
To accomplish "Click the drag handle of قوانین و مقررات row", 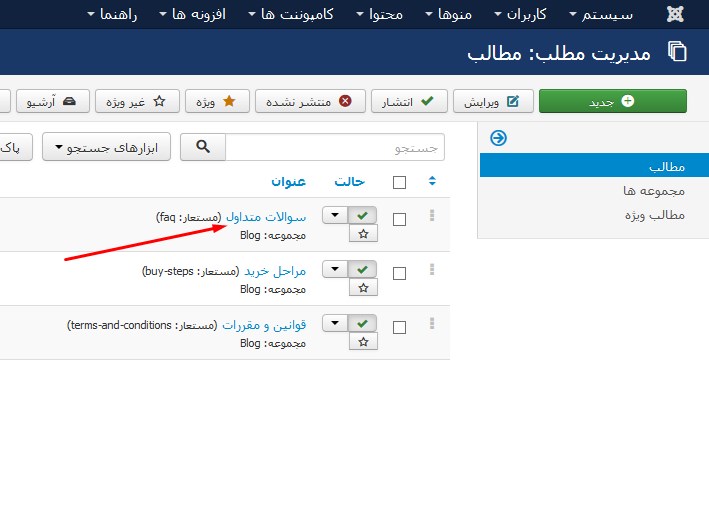I will pos(432,323).
